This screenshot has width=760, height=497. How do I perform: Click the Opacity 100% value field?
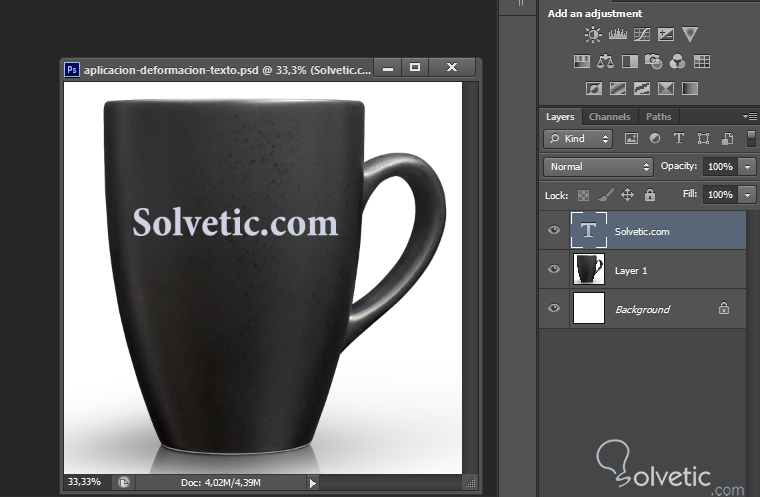721,167
